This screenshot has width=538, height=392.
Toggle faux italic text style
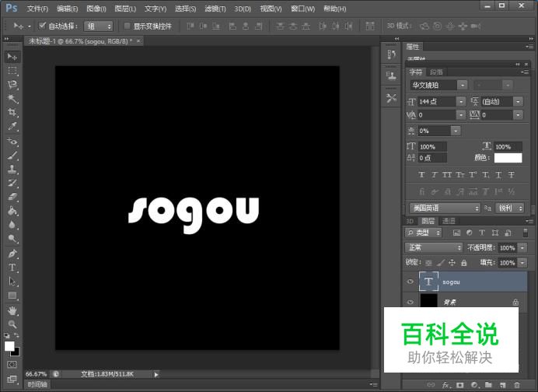pos(434,175)
